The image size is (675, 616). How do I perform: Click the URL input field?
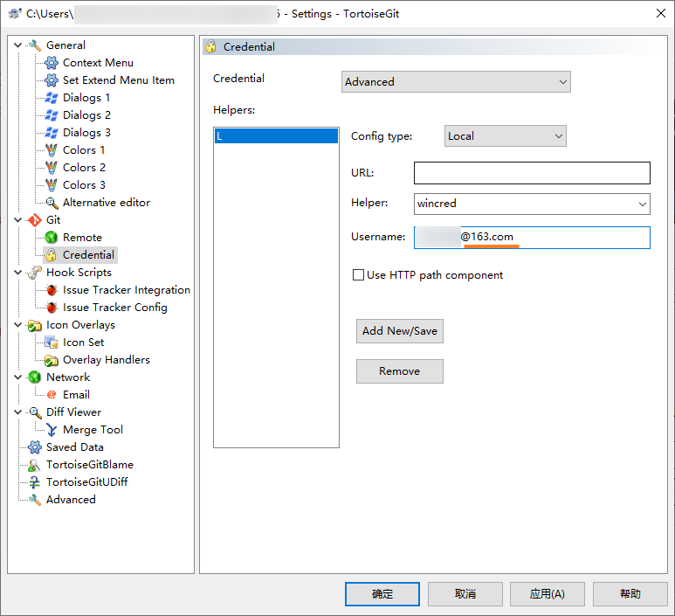[x=532, y=173]
